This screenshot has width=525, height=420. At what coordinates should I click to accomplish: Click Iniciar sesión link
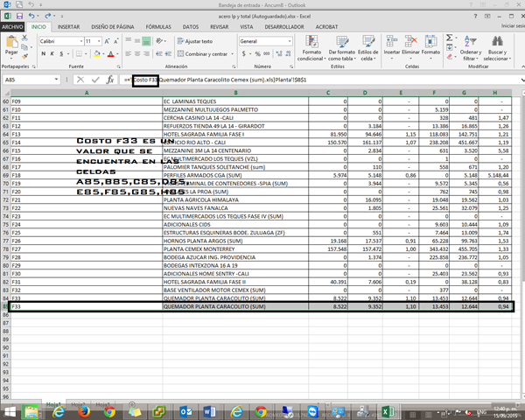(x=513, y=26)
